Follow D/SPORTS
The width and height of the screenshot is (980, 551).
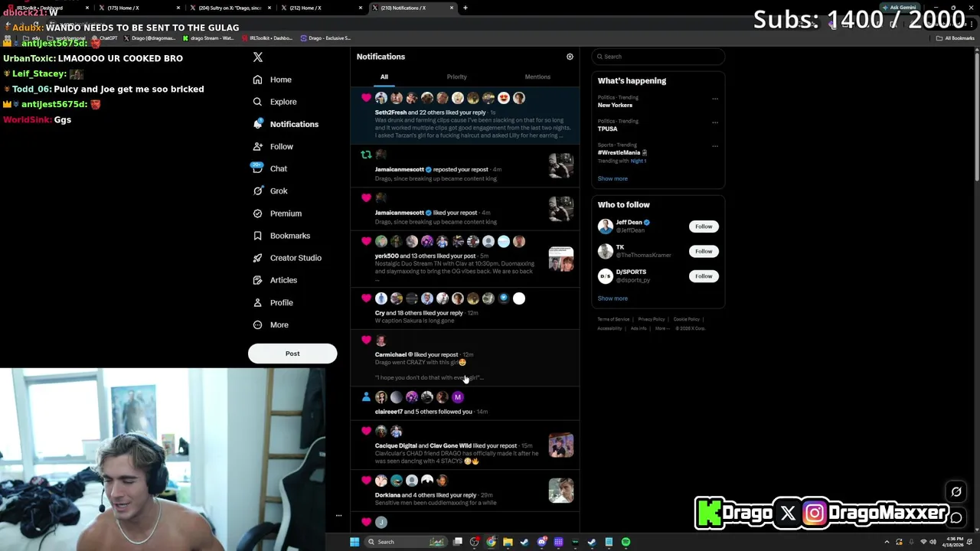click(x=704, y=275)
